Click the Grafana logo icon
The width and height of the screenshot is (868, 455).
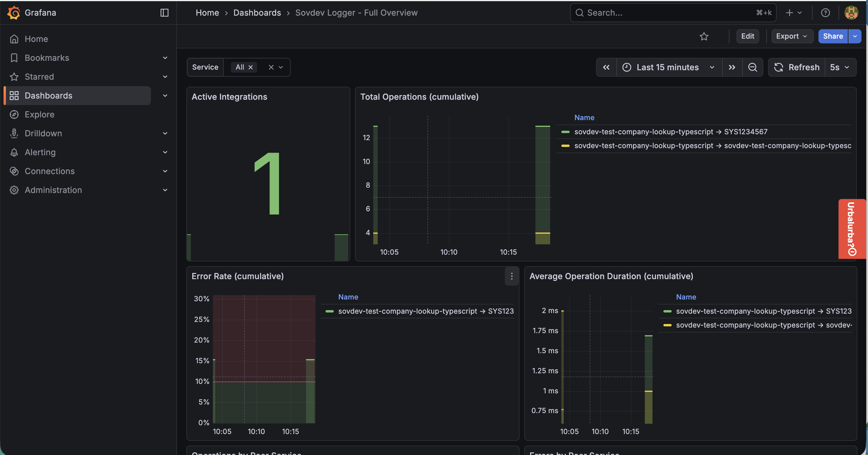pos(14,13)
